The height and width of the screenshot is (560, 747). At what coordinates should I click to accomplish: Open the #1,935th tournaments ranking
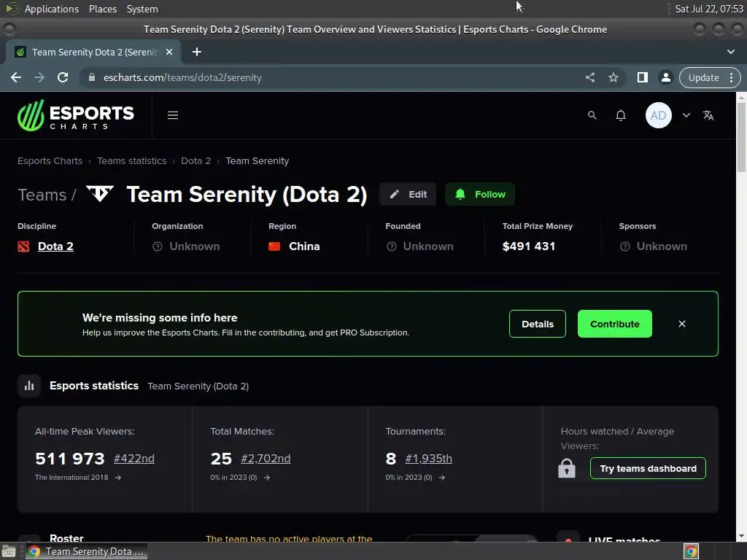click(x=428, y=459)
